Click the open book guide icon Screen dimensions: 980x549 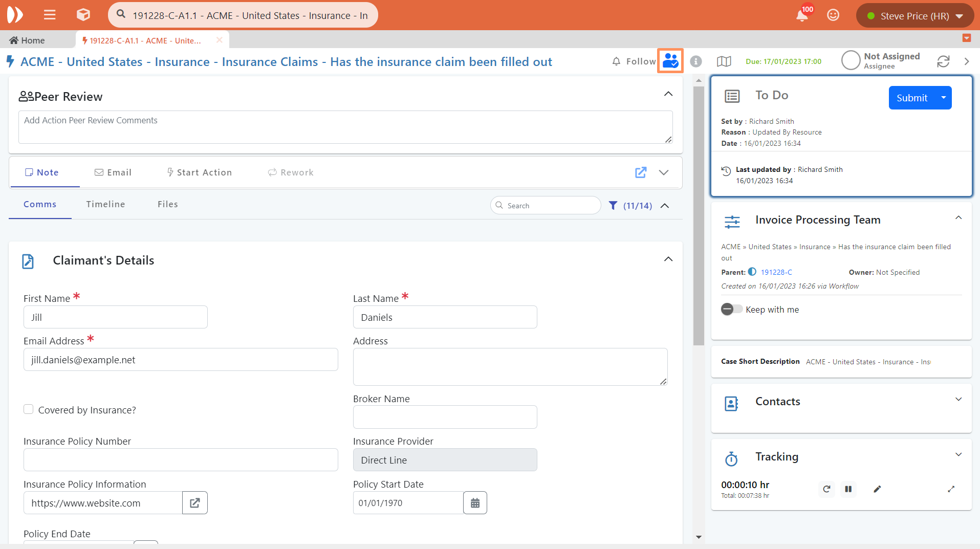[x=724, y=61]
